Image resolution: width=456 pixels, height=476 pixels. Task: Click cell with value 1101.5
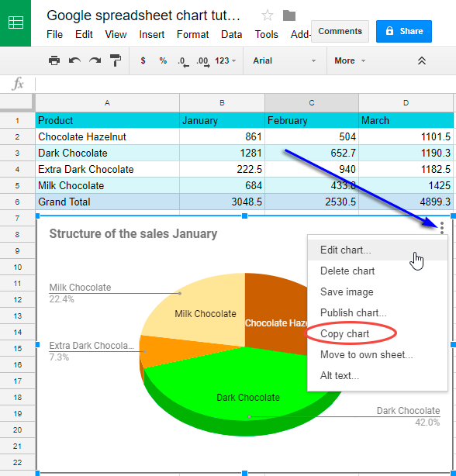[x=406, y=136]
